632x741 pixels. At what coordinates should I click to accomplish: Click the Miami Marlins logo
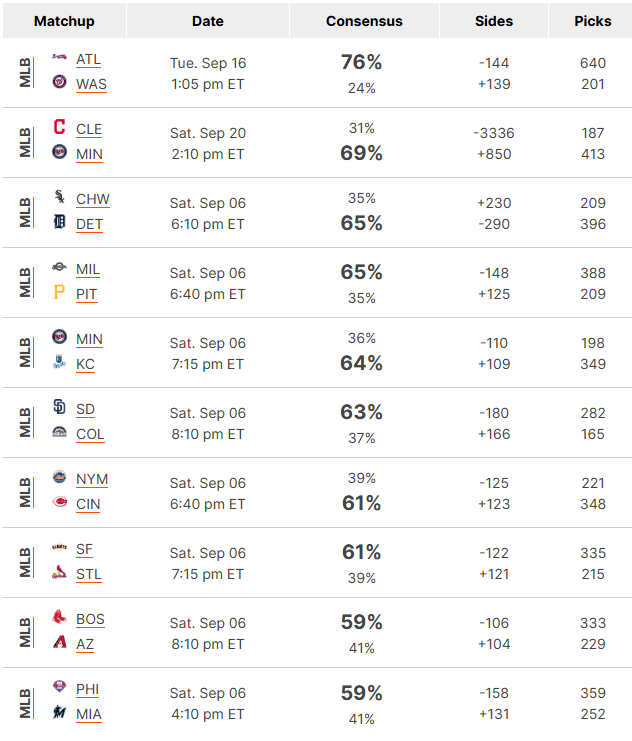pyautogui.click(x=59, y=712)
